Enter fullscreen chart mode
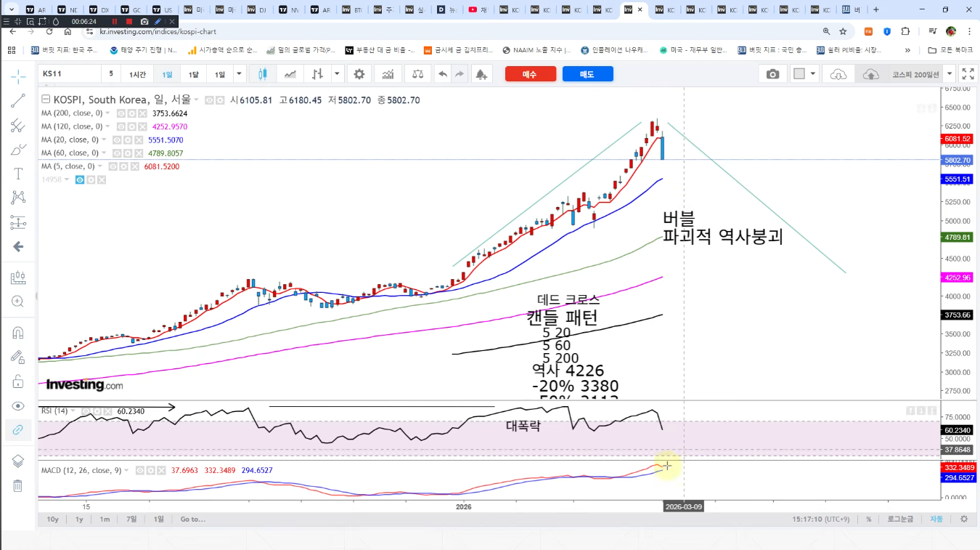Screen dimensions: 980x550 point(968,74)
